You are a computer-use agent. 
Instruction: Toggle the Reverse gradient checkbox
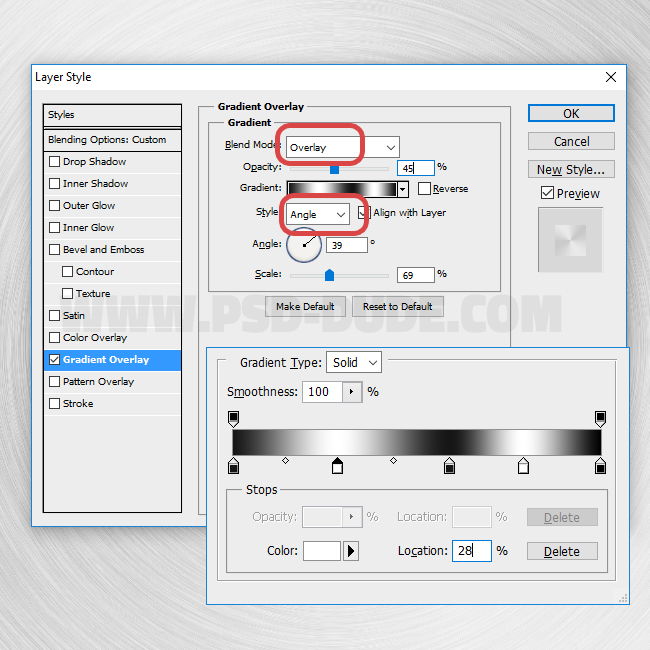point(425,188)
